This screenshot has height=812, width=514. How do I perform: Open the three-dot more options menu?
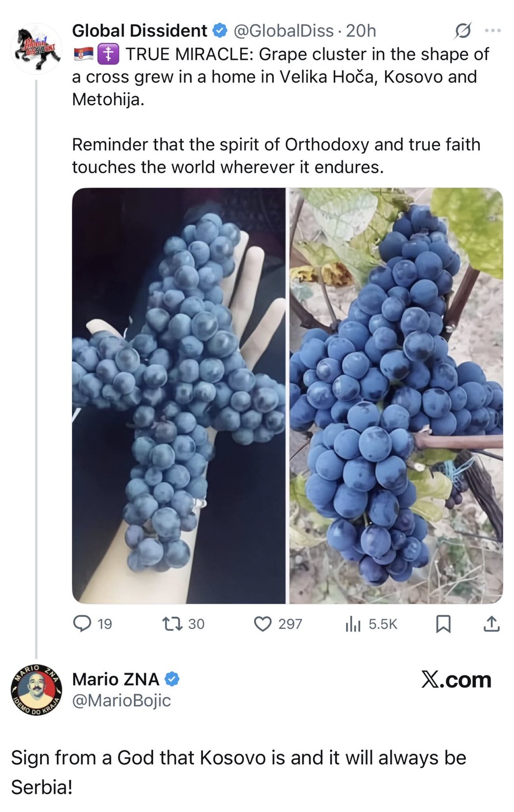[492, 31]
